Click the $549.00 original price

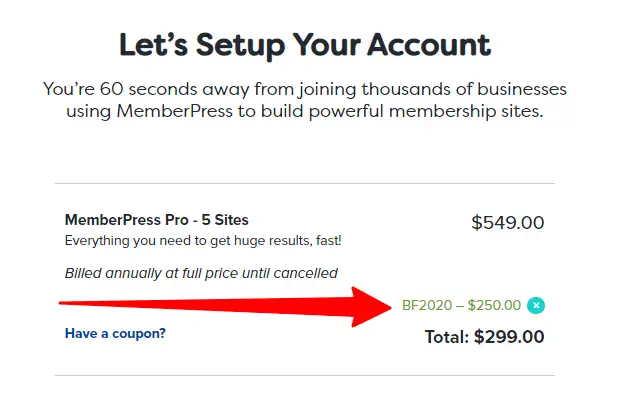[508, 223]
